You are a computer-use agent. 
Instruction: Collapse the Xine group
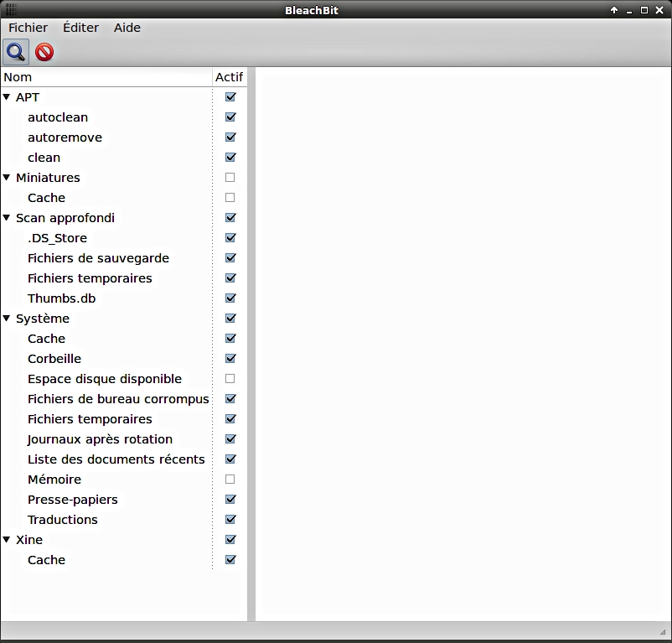tap(7, 539)
